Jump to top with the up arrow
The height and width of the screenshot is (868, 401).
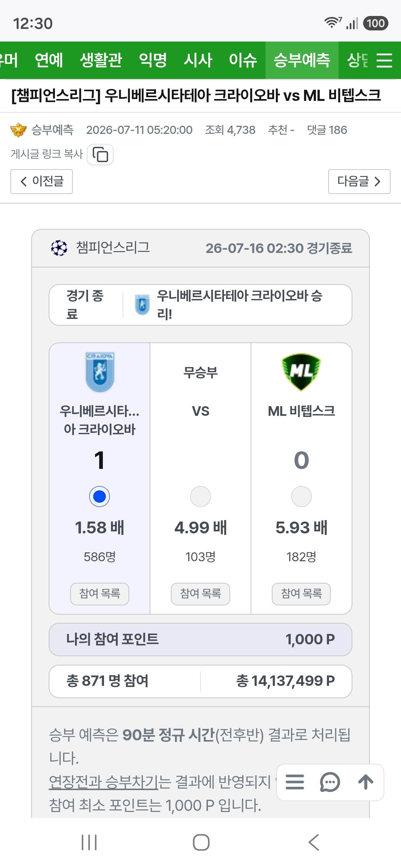[x=366, y=782]
